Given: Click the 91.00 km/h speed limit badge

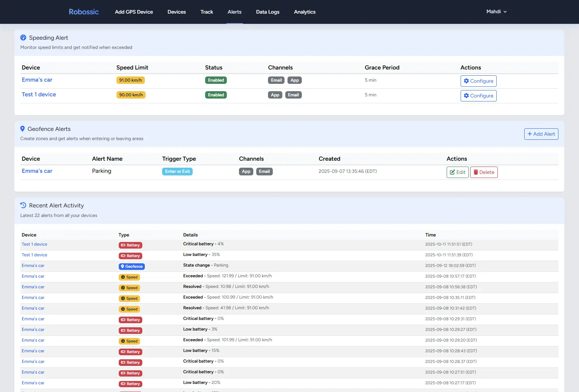Looking at the screenshot, I should (x=131, y=80).
